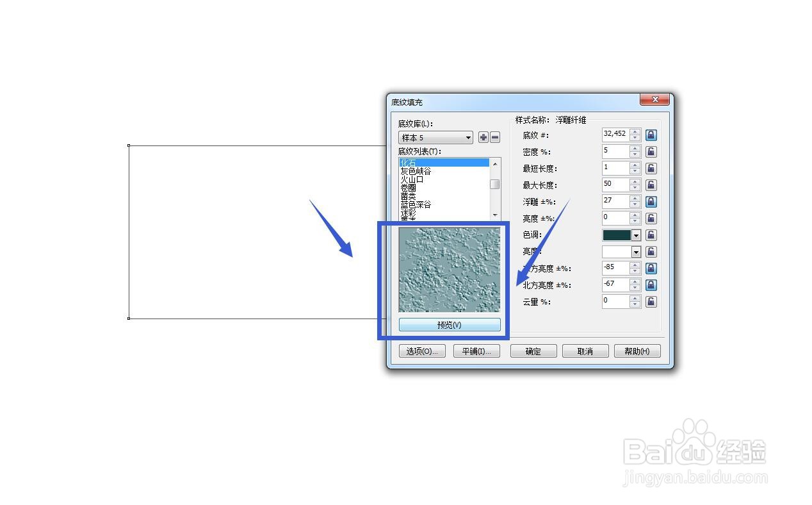812x505 pixels.
Task: Open the 底纹库 样本 5 dropdown
Action: coord(435,138)
